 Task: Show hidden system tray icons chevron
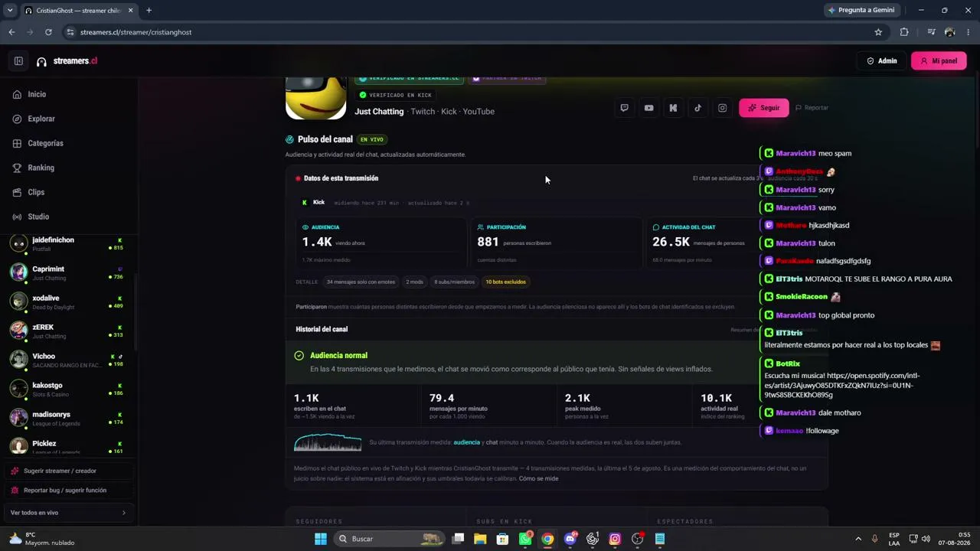pyautogui.click(x=858, y=539)
